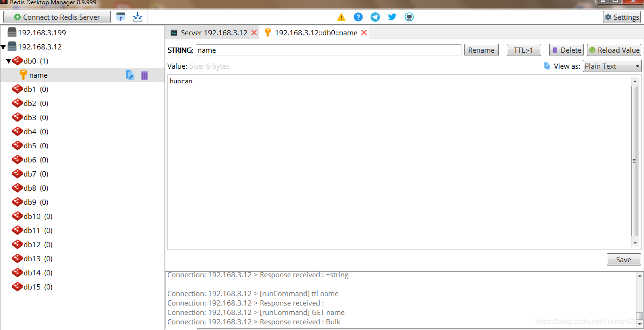The height and width of the screenshot is (330, 644).
Task: Collapse the 192.168.3.12 server node
Action: 3,47
